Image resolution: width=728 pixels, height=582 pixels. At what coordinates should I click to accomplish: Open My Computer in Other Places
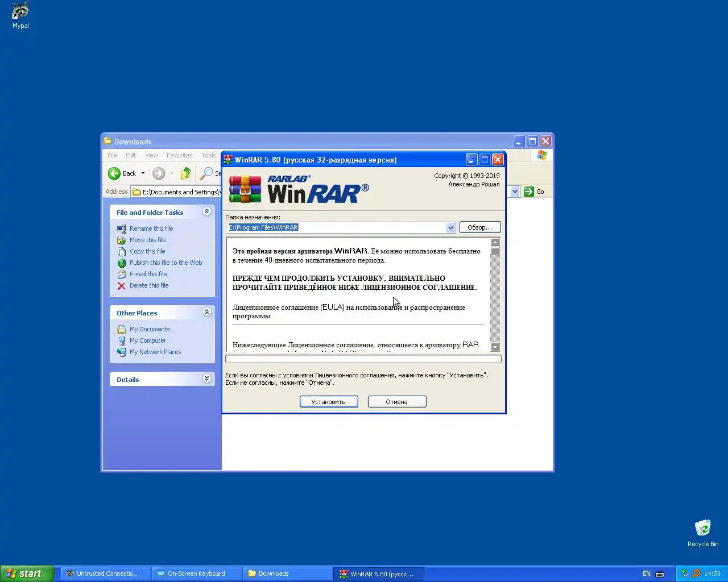pos(148,340)
